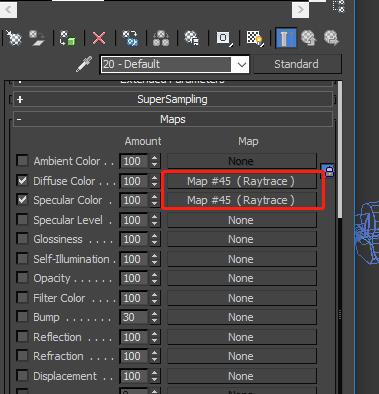
Task: Click Bump None map button
Action: point(241,317)
